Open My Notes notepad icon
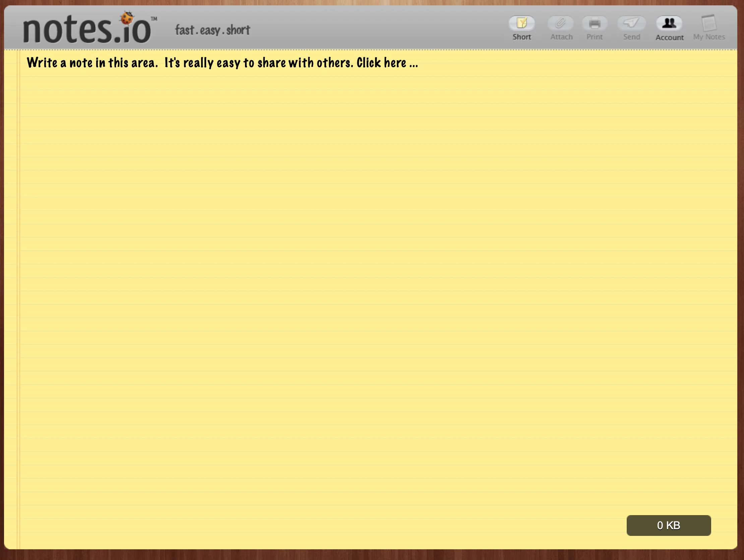This screenshot has height=560, width=744. (x=709, y=23)
